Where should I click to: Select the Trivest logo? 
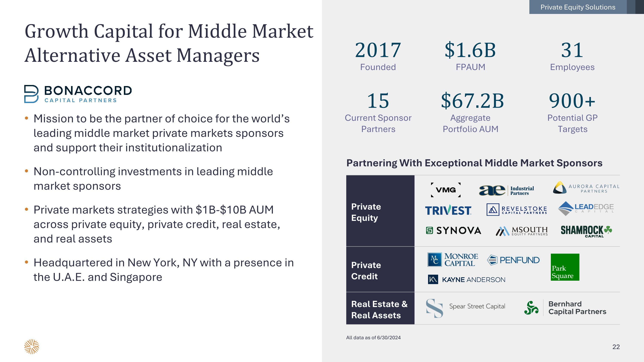click(x=448, y=210)
